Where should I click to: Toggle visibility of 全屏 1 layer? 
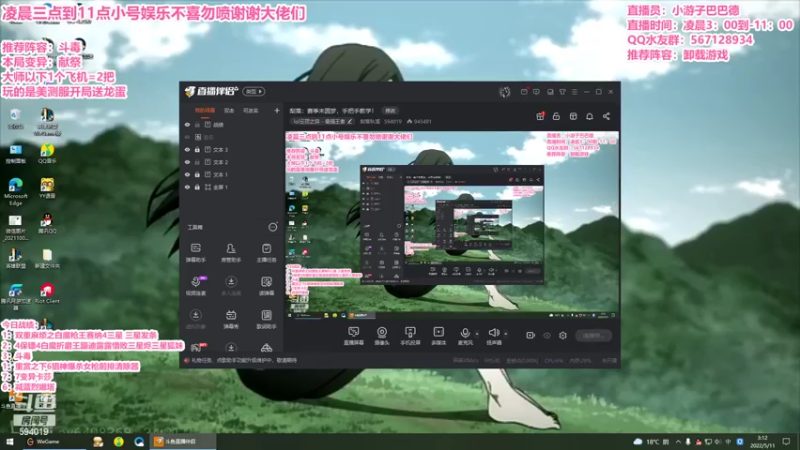[187, 187]
